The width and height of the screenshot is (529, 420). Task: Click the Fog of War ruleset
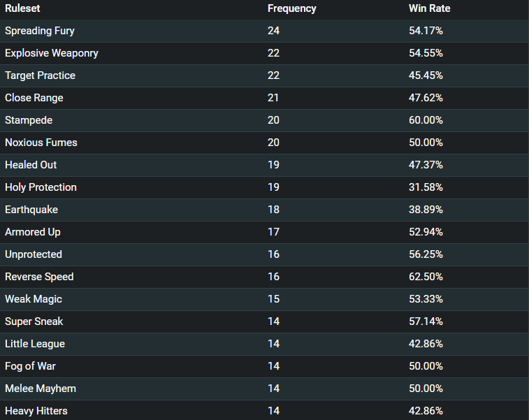[30, 366]
